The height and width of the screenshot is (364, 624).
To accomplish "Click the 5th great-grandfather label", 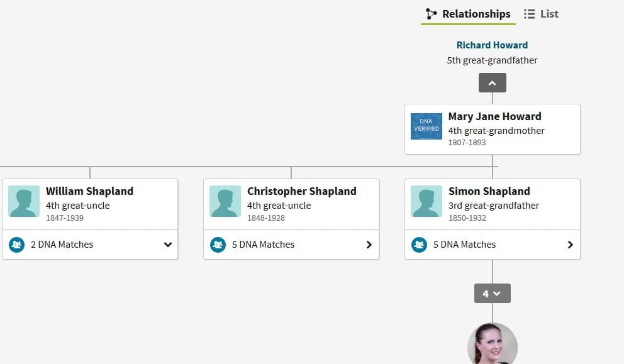I will [492, 60].
